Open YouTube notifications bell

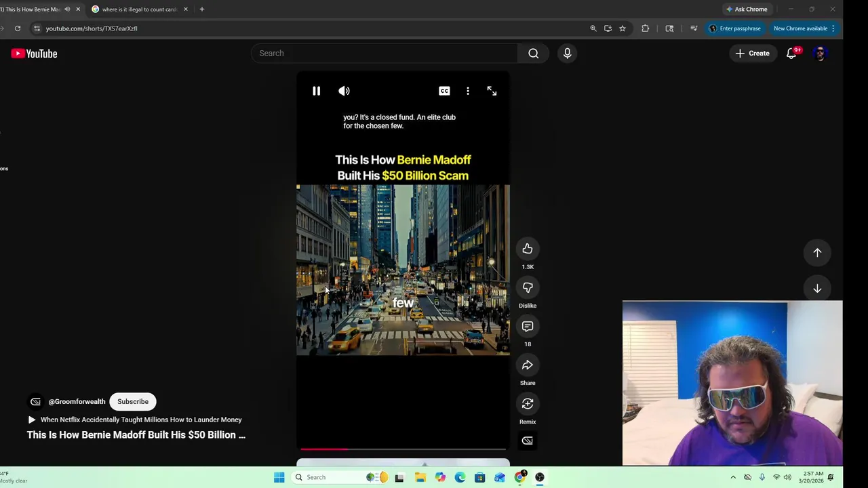click(x=791, y=54)
